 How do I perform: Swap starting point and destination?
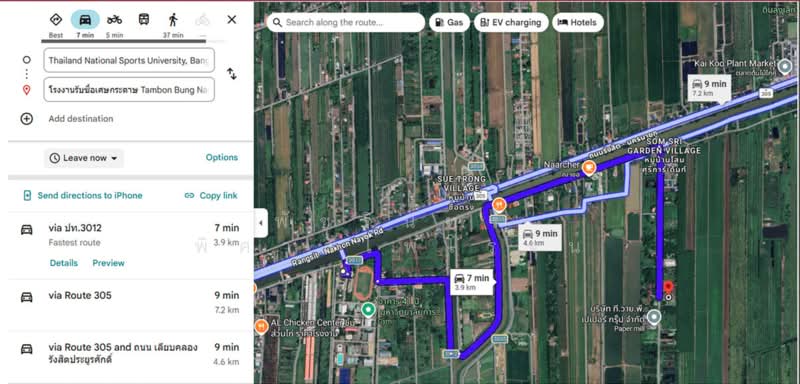click(232, 74)
